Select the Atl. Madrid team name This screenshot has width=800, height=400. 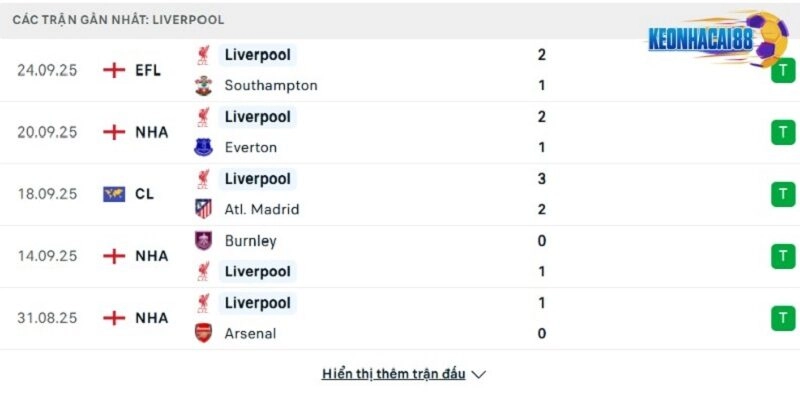point(262,210)
